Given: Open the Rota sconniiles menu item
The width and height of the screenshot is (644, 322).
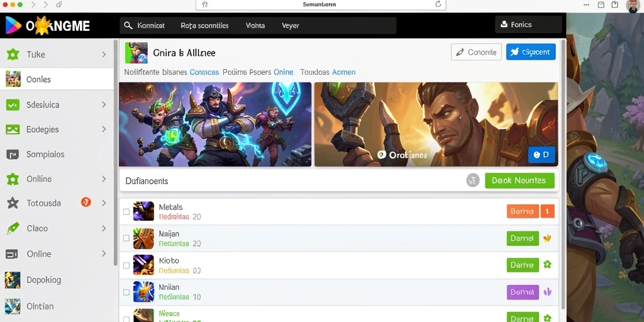Looking at the screenshot, I should tap(204, 25).
